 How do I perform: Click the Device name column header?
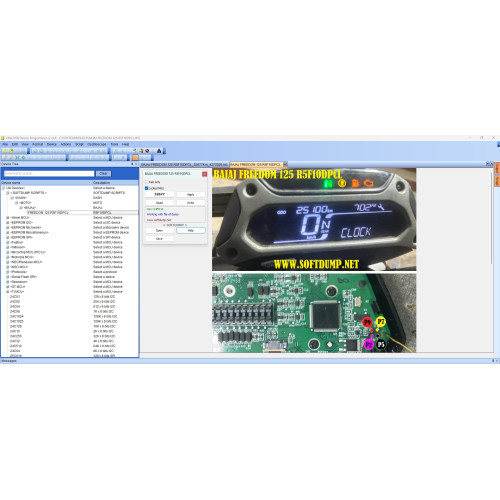tap(46, 183)
